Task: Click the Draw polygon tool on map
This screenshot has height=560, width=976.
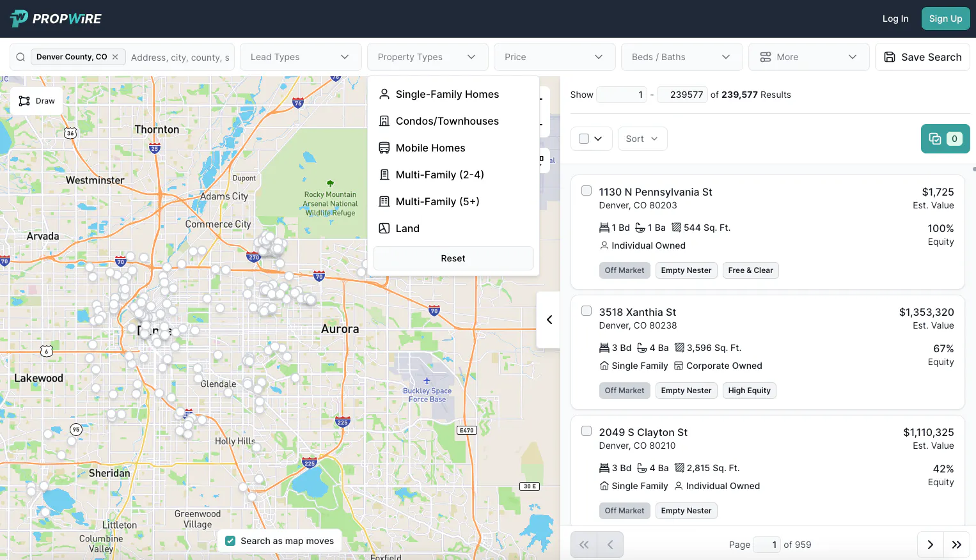Action: (36, 101)
